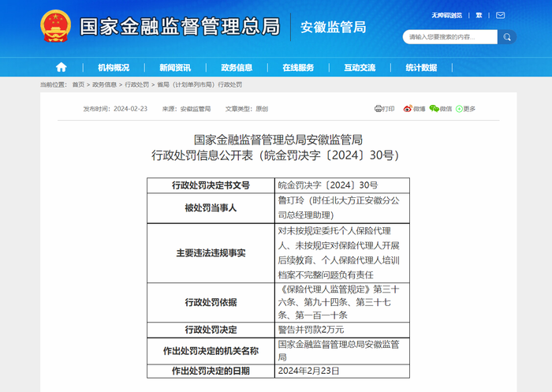Click the 行政处罚依据 header cell
The width and height of the screenshot is (552, 392).
click(x=211, y=302)
